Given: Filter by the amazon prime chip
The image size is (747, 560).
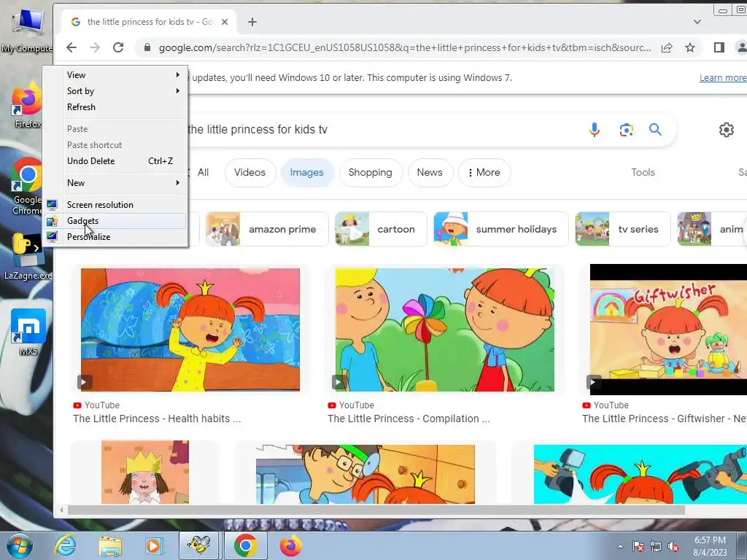Looking at the screenshot, I should pos(267,229).
